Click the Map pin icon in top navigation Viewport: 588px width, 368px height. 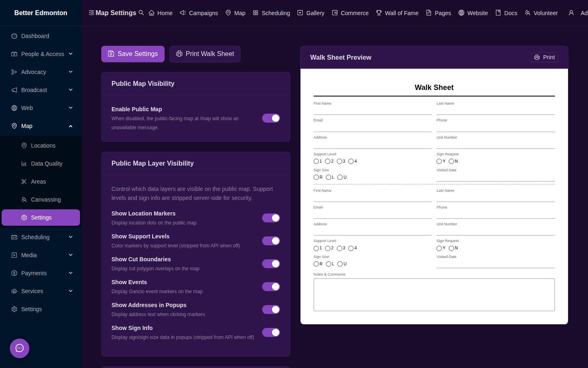tap(228, 13)
